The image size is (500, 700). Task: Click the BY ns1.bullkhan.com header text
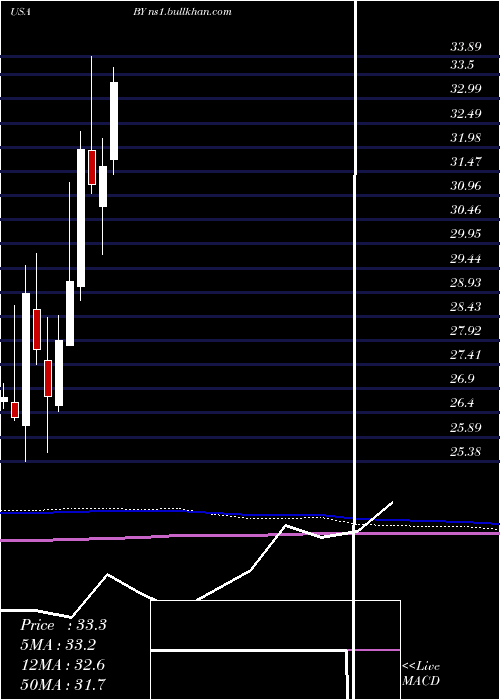pos(182,12)
